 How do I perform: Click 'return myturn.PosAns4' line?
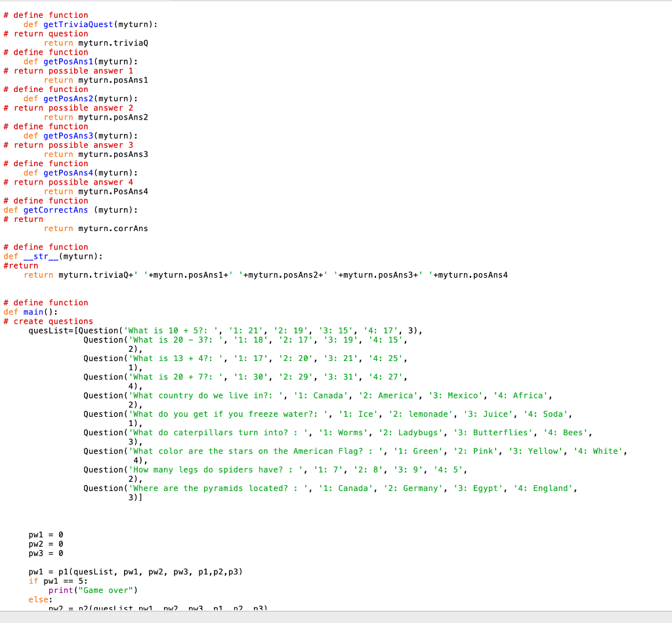tap(96, 191)
